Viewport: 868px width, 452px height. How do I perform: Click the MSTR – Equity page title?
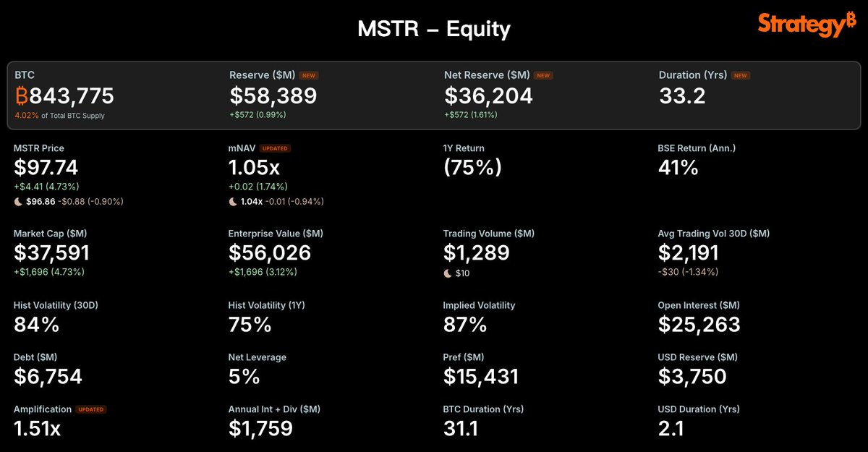pos(434,29)
